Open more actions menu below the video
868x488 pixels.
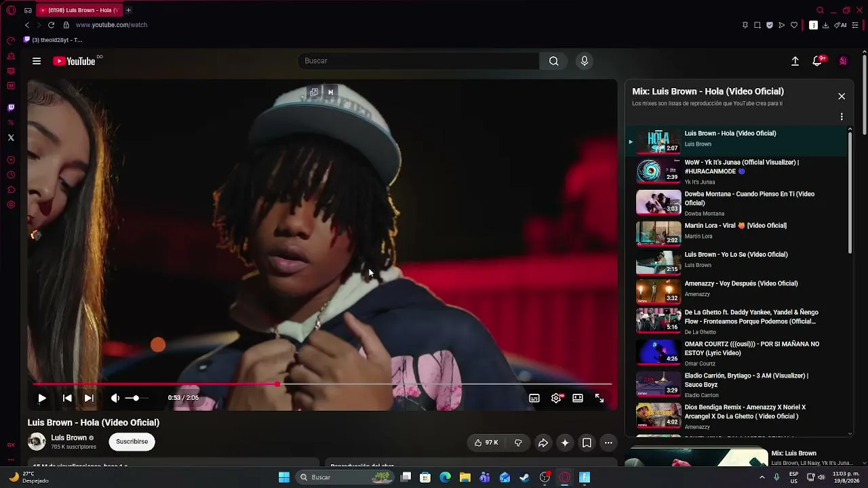[608, 443]
